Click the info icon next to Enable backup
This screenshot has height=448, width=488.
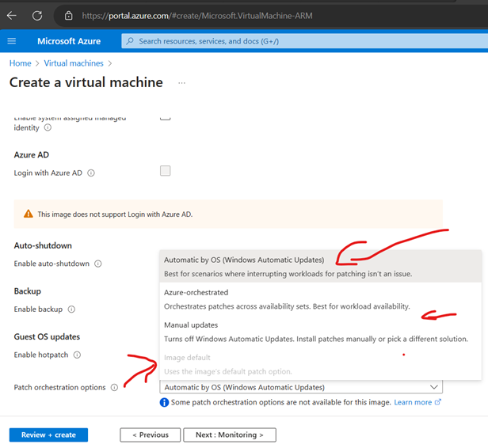71,309
